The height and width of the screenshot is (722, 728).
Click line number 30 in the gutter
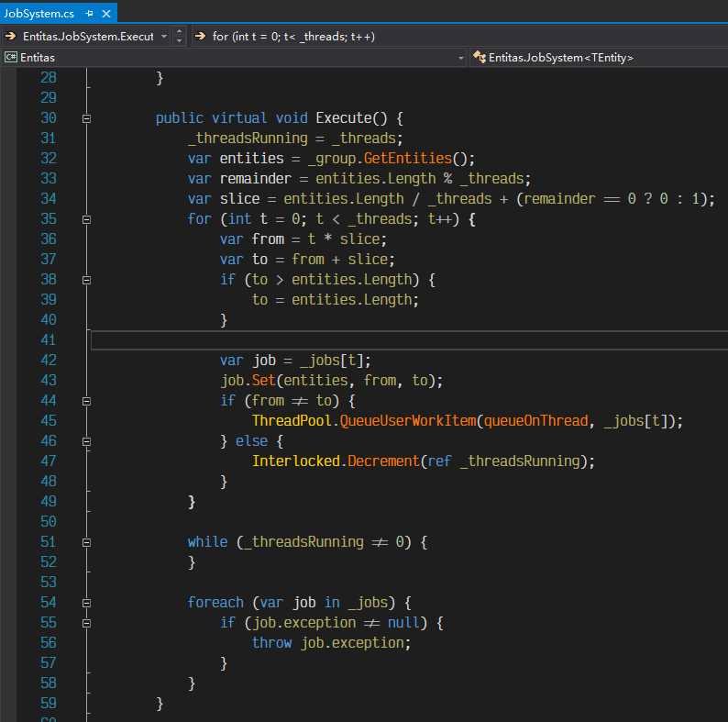coord(49,118)
